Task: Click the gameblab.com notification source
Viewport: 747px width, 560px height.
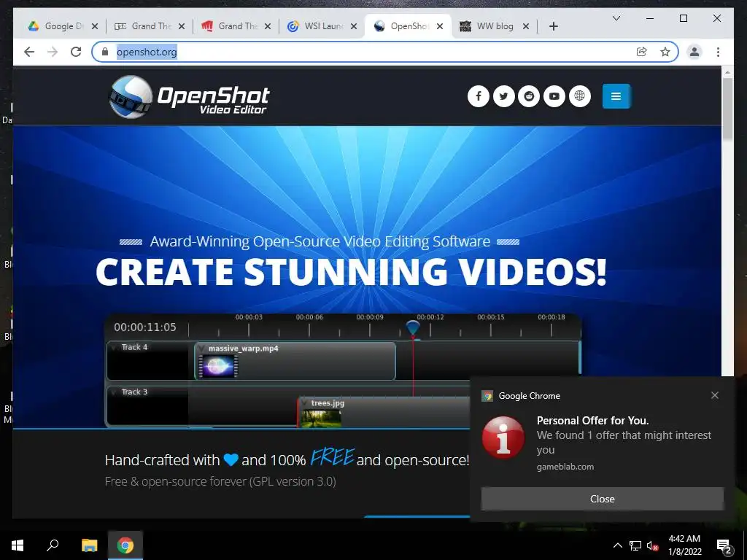Action: 565,467
